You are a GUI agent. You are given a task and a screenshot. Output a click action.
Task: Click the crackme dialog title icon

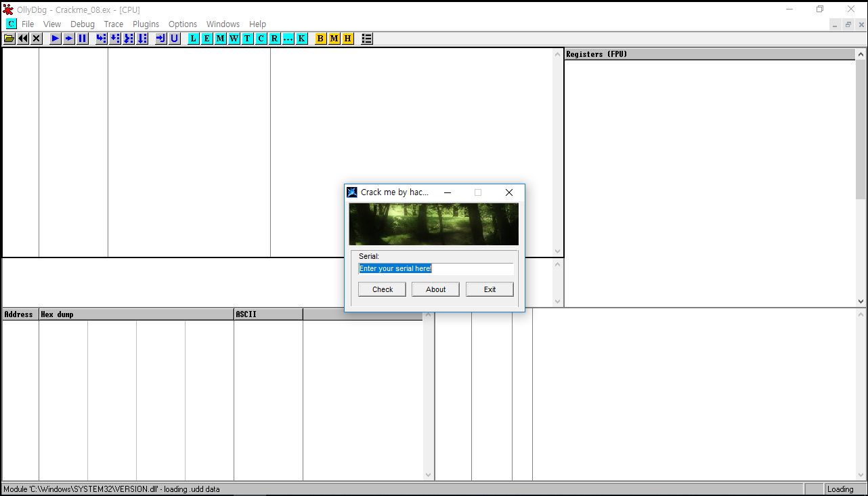click(x=352, y=192)
